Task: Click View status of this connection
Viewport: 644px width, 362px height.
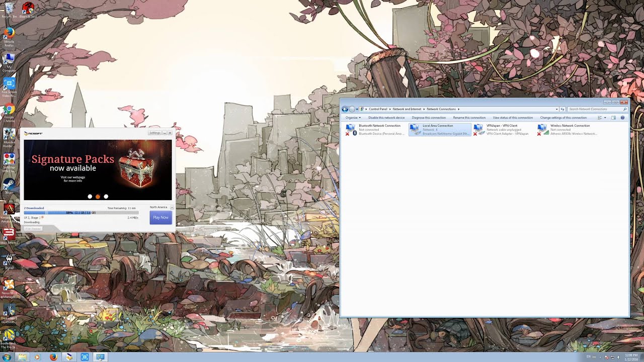Action: point(513,118)
